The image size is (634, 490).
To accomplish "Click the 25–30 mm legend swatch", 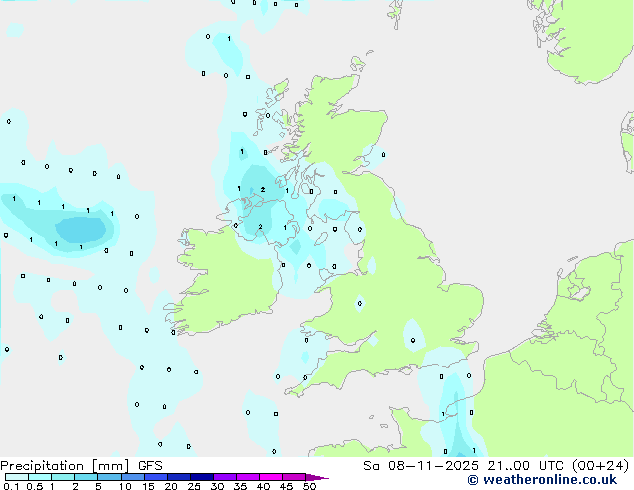I will click(x=202, y=477).
